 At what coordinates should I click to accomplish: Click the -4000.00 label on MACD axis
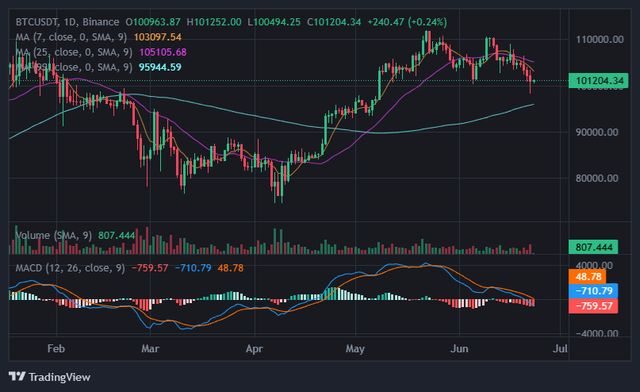pos(597,333)
